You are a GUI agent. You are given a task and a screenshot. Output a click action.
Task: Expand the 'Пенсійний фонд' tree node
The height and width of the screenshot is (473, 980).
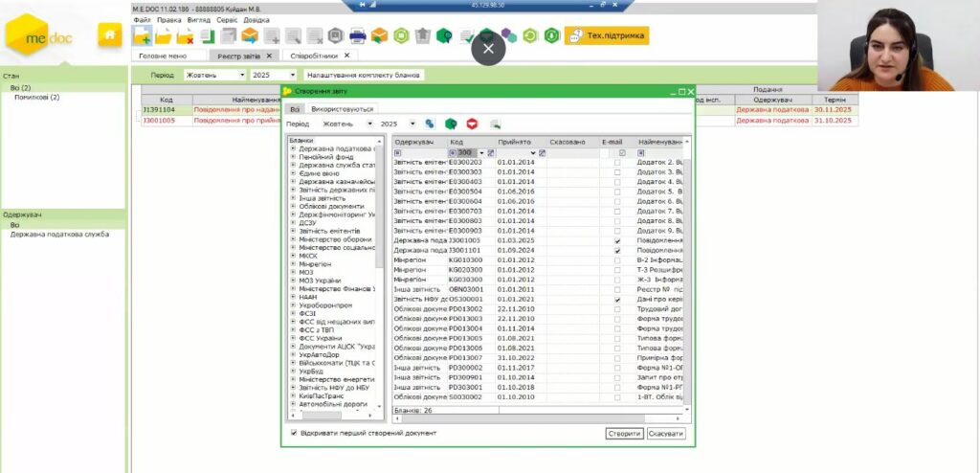pyautogui.click(x=293, y=158)
